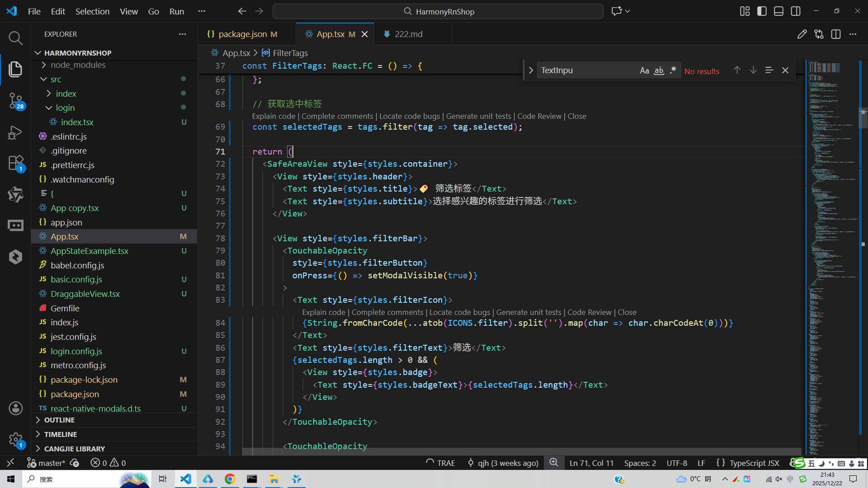Switch to the package.json tab
Image resolution: width=868 pixels, height=488 pixels.
[242, 34]
